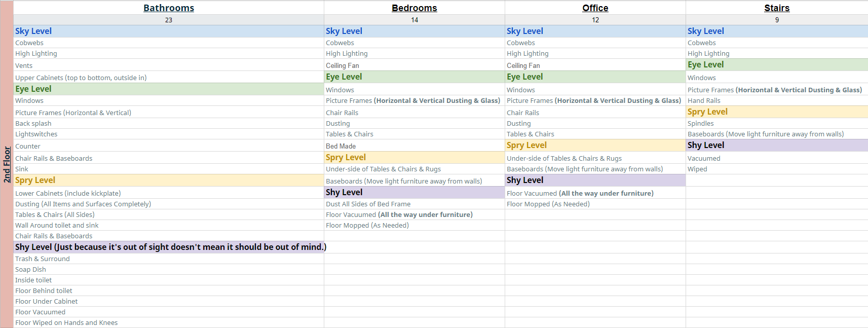Click Floor Mopped (As Needed) in Bedrooms
This screenshot has height=328, width=868.
point(414,225)
